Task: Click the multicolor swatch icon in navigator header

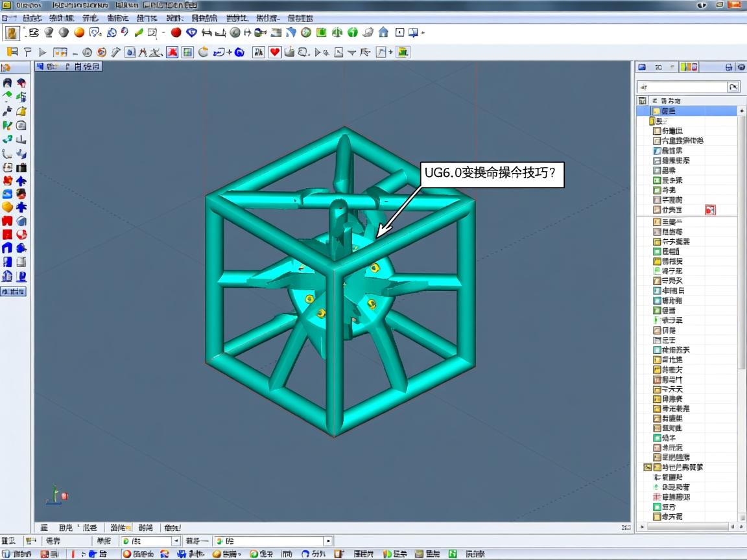Action: coord(690,67)
